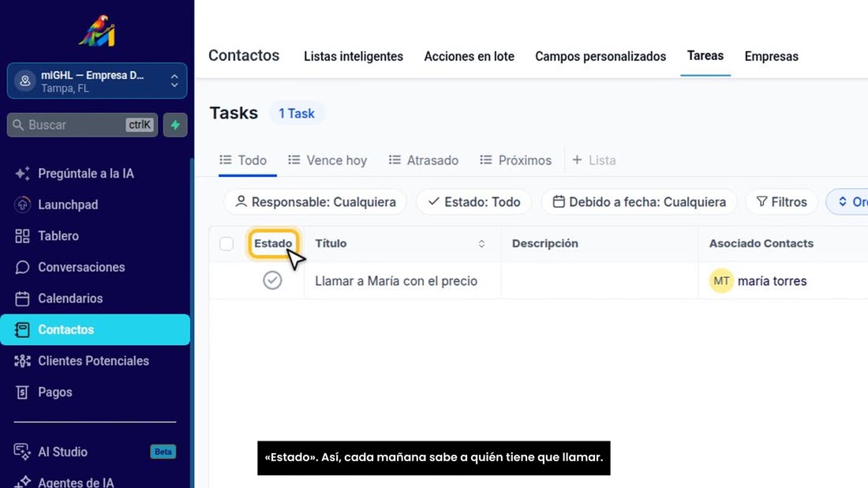
Task: Click the sidebar vertical scrollbar
Action: pos(192,321)
